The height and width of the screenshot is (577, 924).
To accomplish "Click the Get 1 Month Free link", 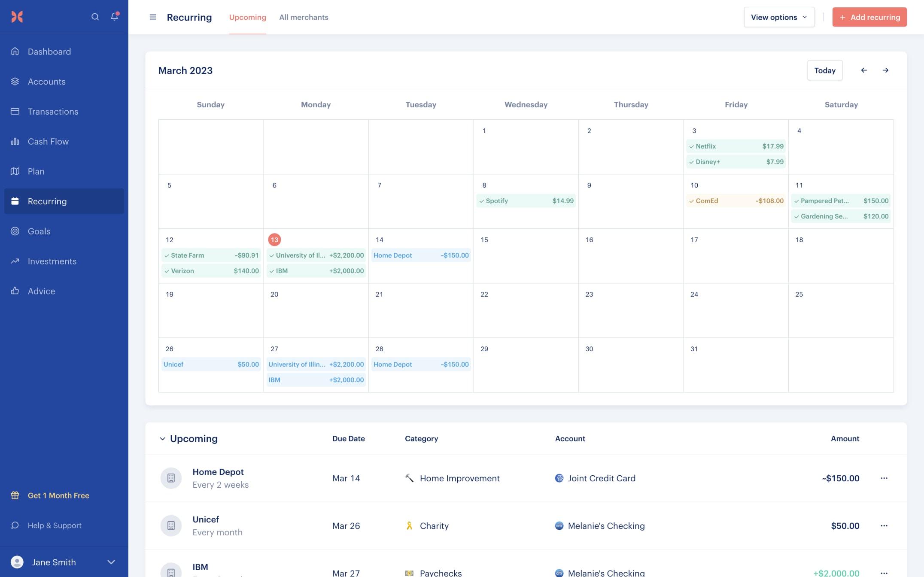I will click(x=58, y=495).
